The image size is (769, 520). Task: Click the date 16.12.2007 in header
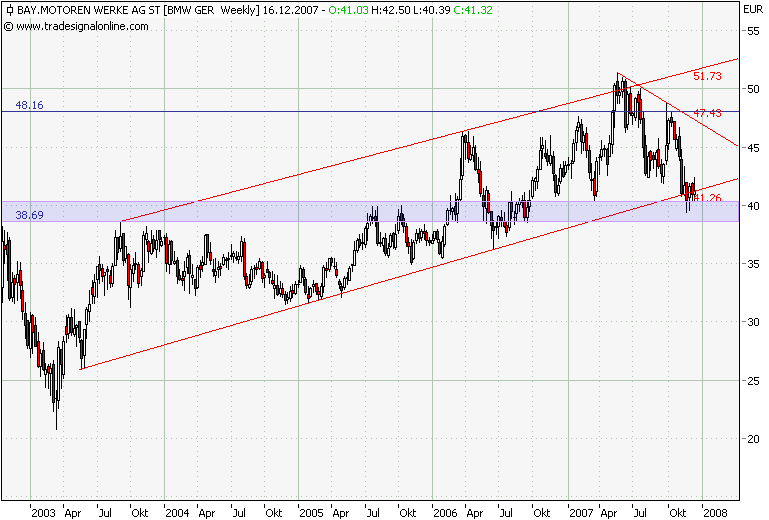coord(290,10)
